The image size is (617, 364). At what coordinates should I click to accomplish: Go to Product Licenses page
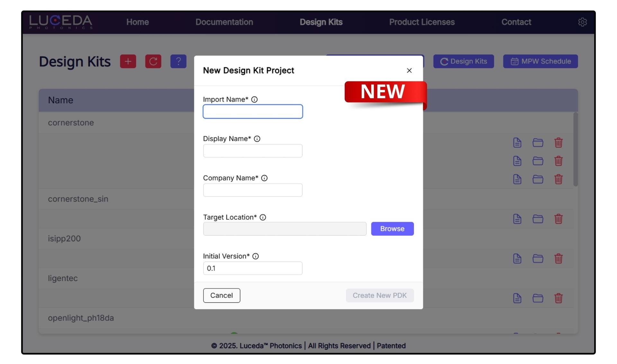click(422, 22)
